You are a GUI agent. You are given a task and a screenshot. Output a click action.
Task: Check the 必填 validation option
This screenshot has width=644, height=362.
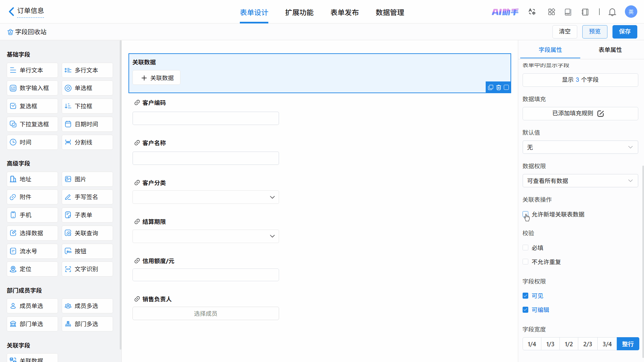click(525, 248)
